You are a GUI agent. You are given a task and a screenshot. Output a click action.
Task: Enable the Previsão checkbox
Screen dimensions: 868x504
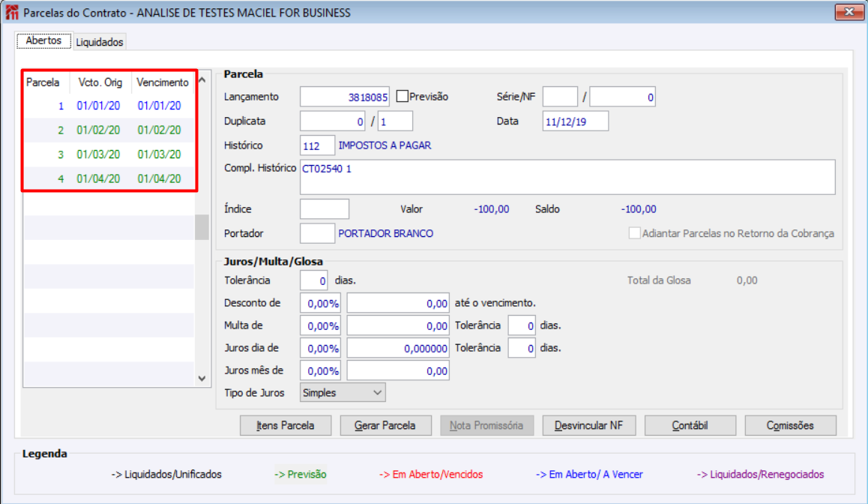[403, 96]
